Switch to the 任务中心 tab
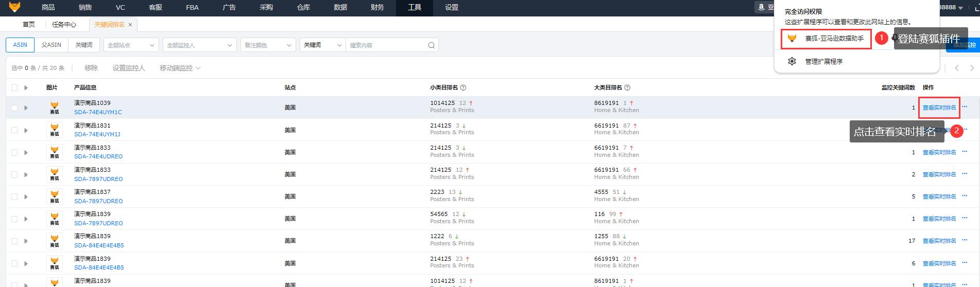The width and height of the screenshot is (980, 287). [x=64, y=25]
